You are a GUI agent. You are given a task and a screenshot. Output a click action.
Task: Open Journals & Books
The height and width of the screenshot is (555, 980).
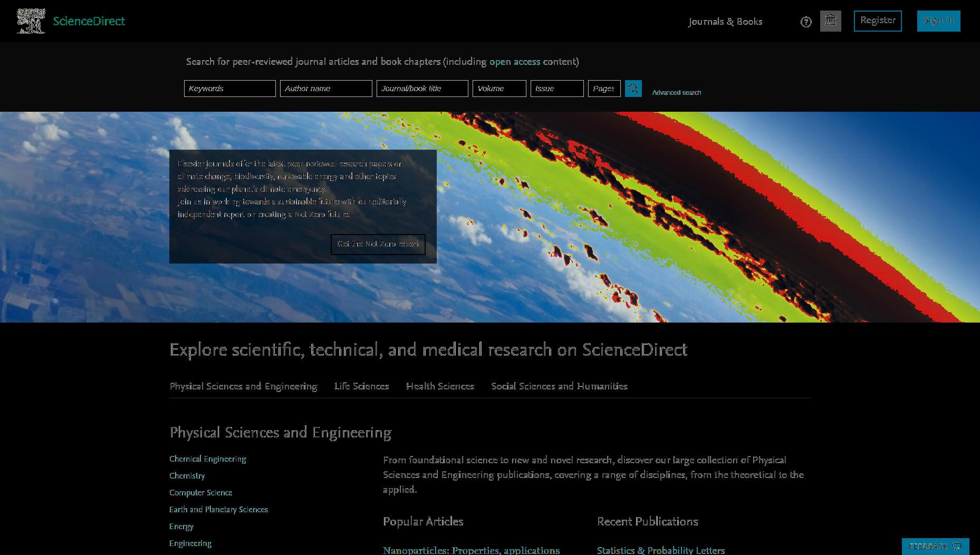tap(725, 22)
